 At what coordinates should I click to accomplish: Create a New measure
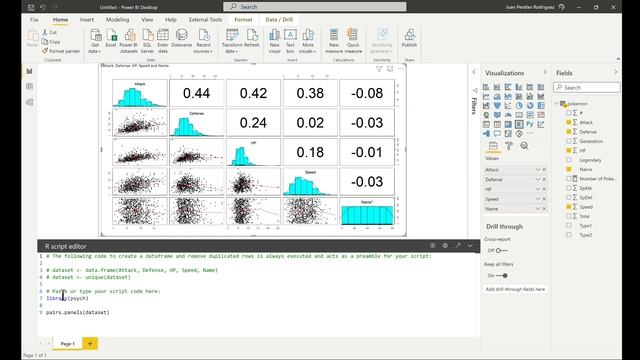[x=334, y=41]
